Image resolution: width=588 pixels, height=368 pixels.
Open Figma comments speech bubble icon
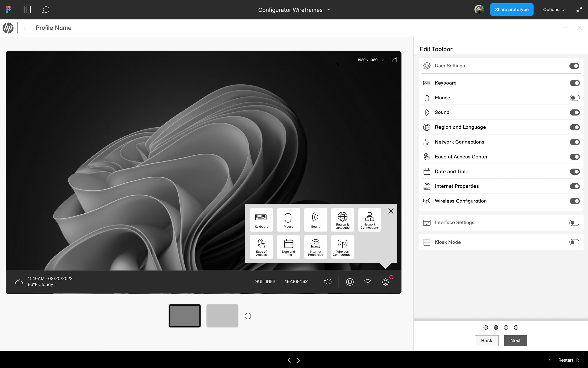46,10
